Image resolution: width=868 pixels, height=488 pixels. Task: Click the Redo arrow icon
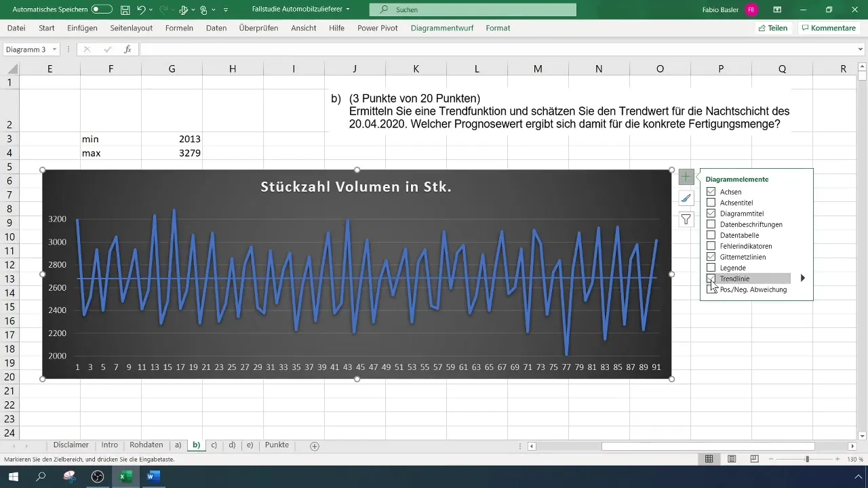tap(163, 10)
